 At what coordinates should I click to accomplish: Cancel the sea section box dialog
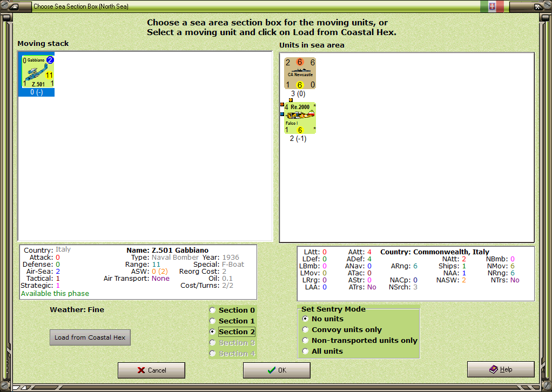151,370
